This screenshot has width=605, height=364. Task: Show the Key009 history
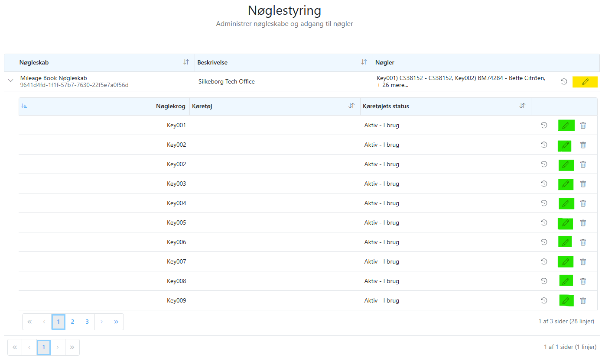coord(544,300)
